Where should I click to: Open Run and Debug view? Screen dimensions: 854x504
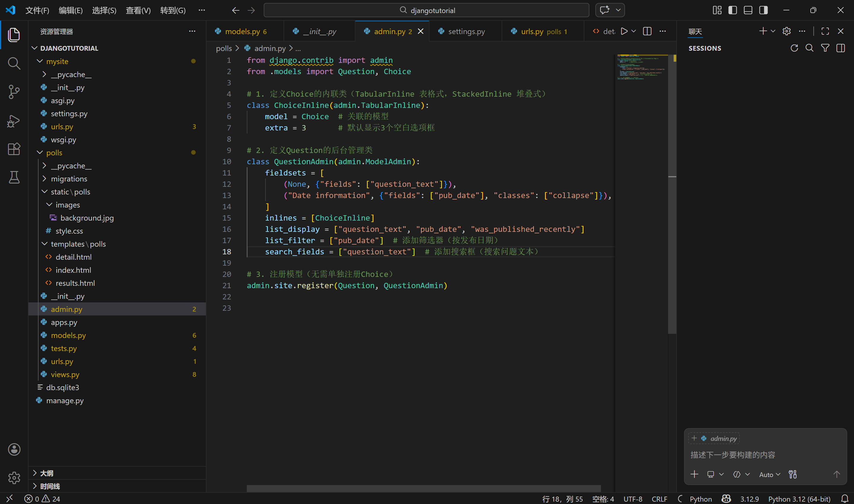point(14,121)
